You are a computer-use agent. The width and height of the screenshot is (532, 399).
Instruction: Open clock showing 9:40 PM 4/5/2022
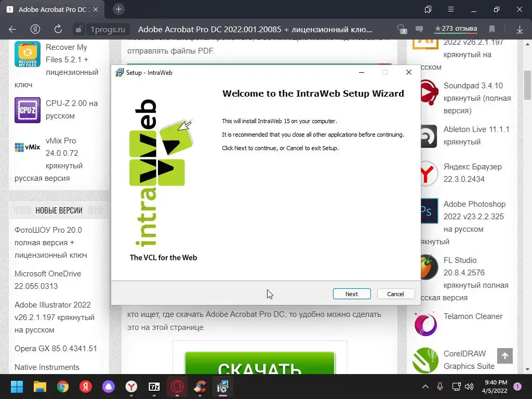[x=495, y=387]
